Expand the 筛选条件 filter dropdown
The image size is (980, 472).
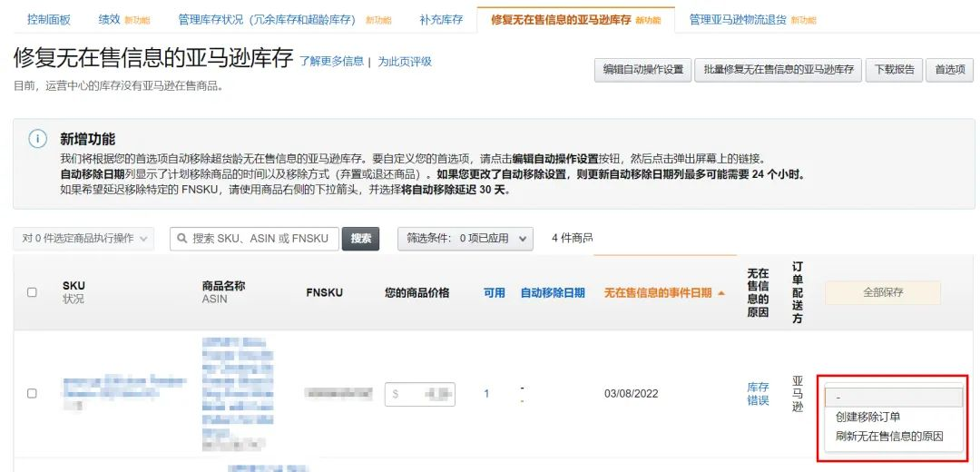point(468,238)
